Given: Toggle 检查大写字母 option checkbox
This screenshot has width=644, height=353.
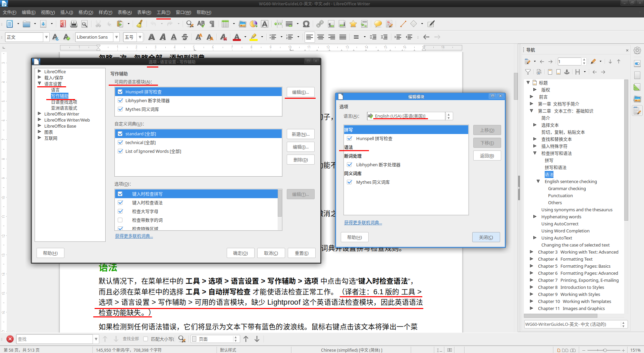Looking at the screenshot, I should click(120, 211).
